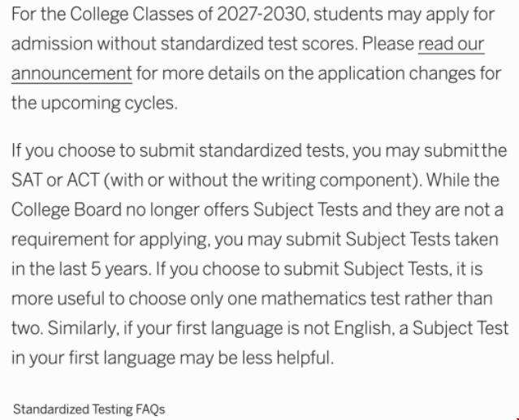
Task: Click the year range '2027-2030' text
Action: click(262, 15)
